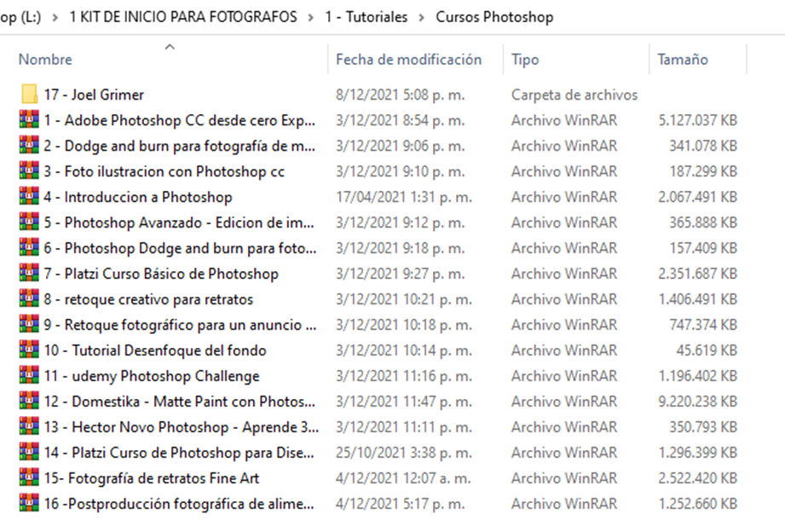785x532 pixels.
Task: Select the folder name 17 - Joel Grimer
Action: [x=94, y=95]
